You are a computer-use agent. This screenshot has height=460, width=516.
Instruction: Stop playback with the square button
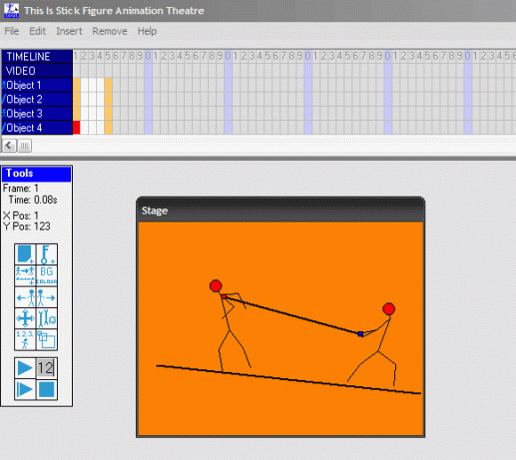(47, 389)
